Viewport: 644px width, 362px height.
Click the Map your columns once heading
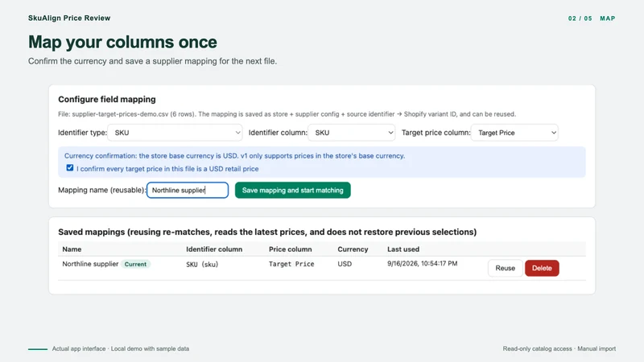coord(122,42)
